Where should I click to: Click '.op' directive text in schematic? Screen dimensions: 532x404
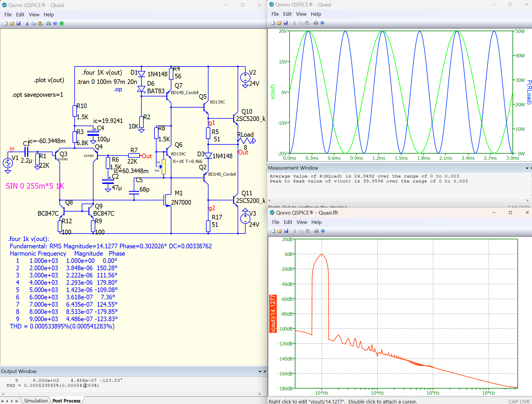click(118, 89)
